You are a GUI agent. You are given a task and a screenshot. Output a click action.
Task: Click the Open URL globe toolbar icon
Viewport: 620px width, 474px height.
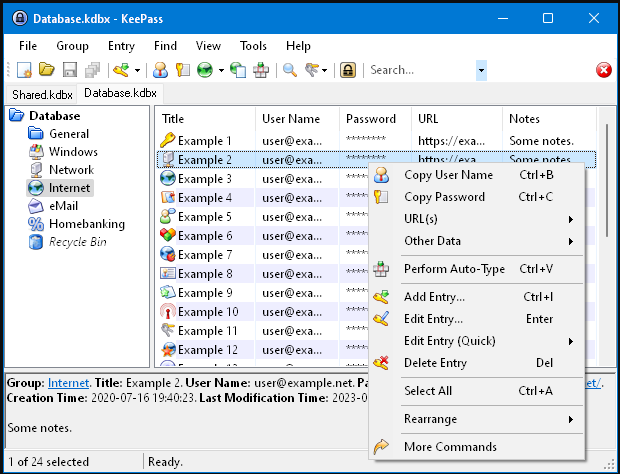205,70
